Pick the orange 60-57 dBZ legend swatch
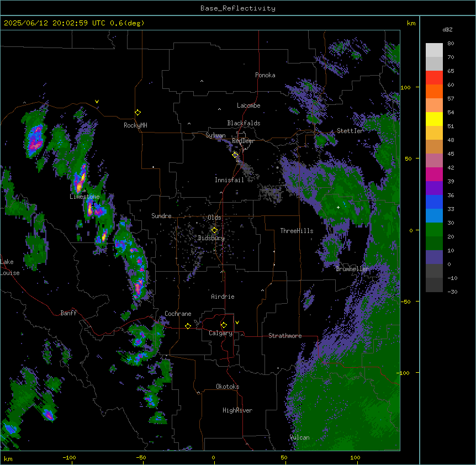The image size is (476, 465). tap(434, 92)
